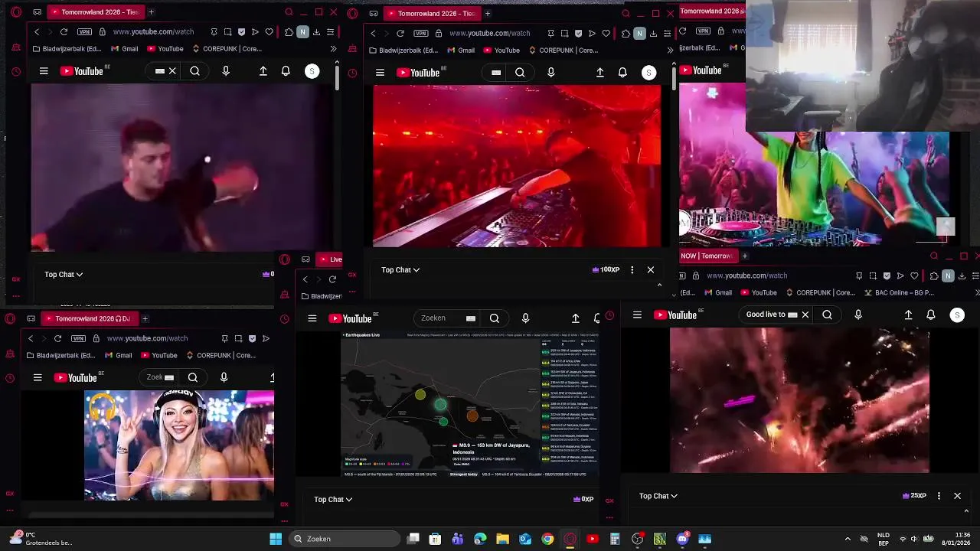The width and height of the screenshot is (980, 551).
Task: Select NOW | Tomorrow tab in bottom-right window
Action: pyautogui.click(x=708, y=256)
